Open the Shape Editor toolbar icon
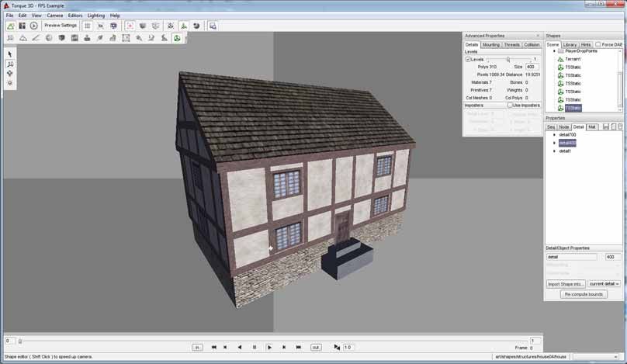627x364 pixels. click(x=177, y=38)
